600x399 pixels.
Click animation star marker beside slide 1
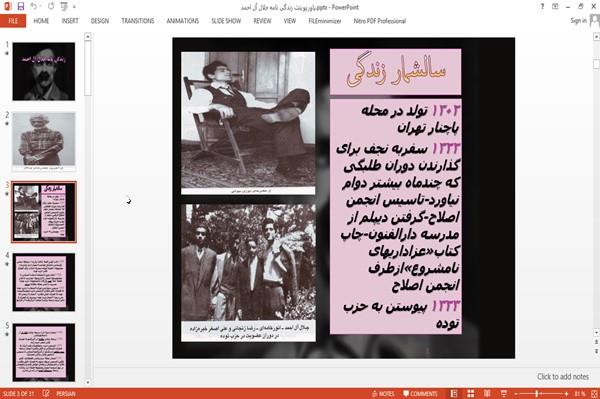click(7, 53)
